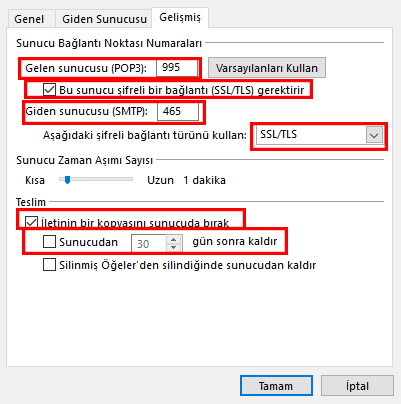The height and width of the screenshot is (404, 401).
Task: Open the Giden Sunucusu tab
Action: tap(104, 19)
